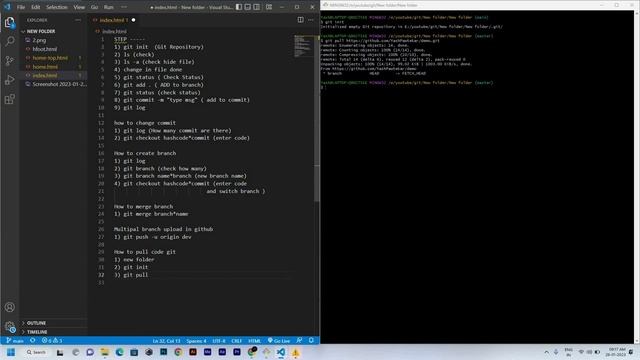Toggle panel layout button in title bar
640x360 pixels.
248,7
